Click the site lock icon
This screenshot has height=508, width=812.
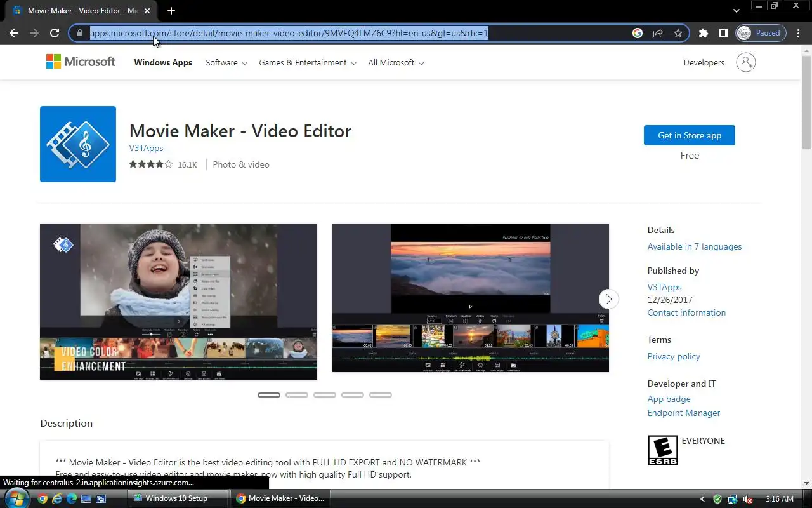click(80, 33)
